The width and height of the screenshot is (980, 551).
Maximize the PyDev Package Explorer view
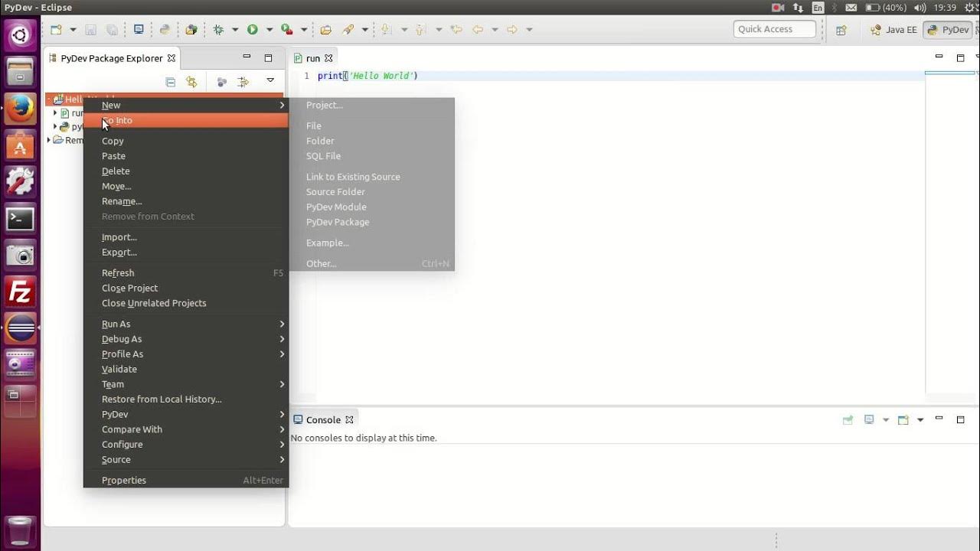(x=268, y=58)
